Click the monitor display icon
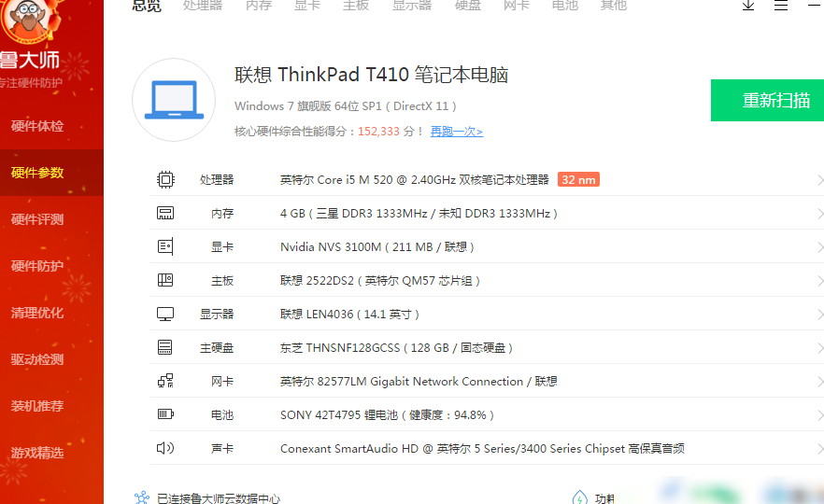Viewport: 824px width, 504px height. (165, 314)
